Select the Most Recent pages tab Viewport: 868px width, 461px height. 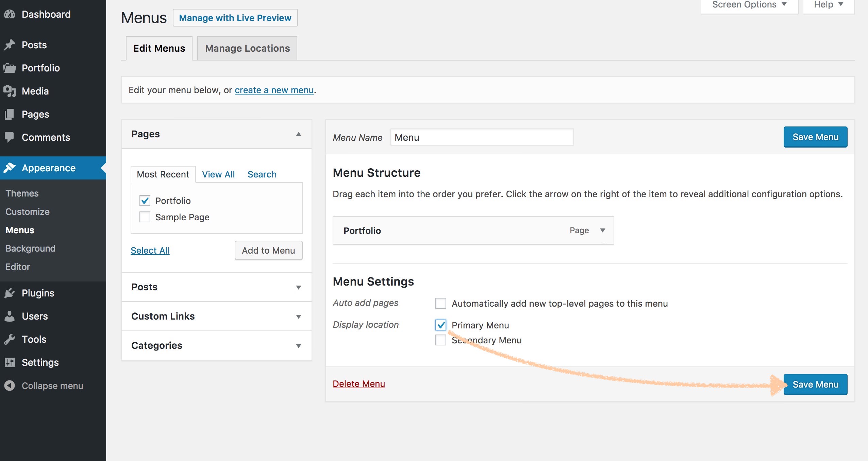point(163,174)
